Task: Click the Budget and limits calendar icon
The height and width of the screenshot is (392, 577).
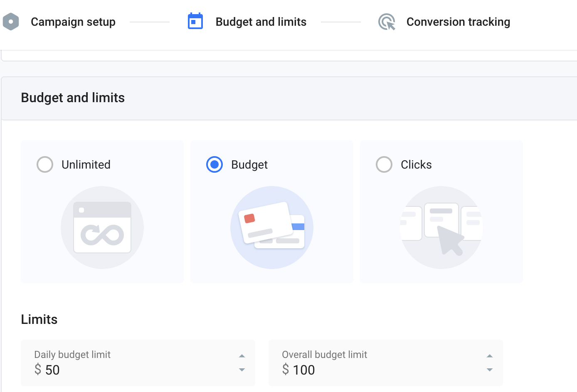Action: coord(195,22)
